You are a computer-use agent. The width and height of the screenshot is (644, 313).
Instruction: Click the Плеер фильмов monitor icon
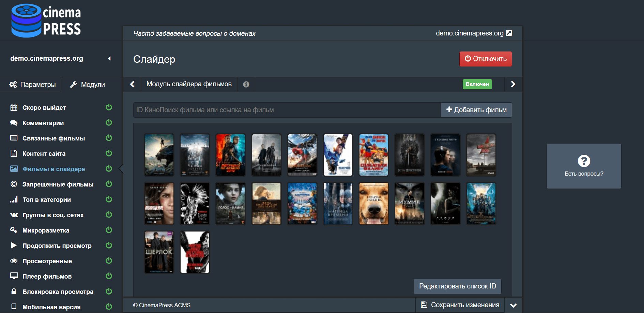[14, 276]
